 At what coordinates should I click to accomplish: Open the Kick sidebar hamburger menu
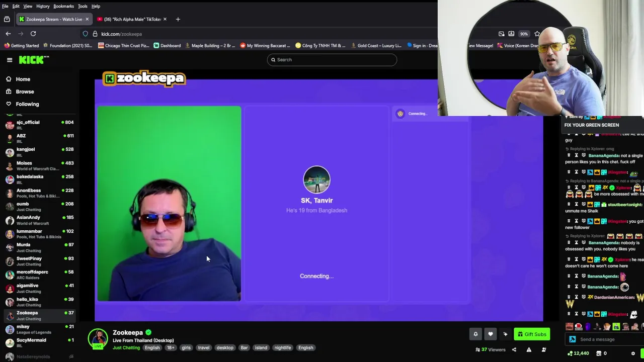coord(10,60)
